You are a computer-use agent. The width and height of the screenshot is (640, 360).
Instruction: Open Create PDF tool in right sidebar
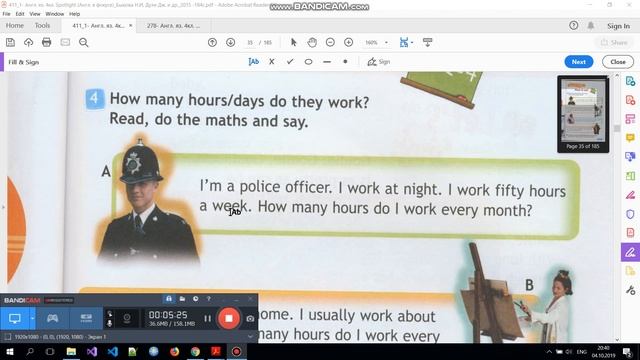[630, 100]
